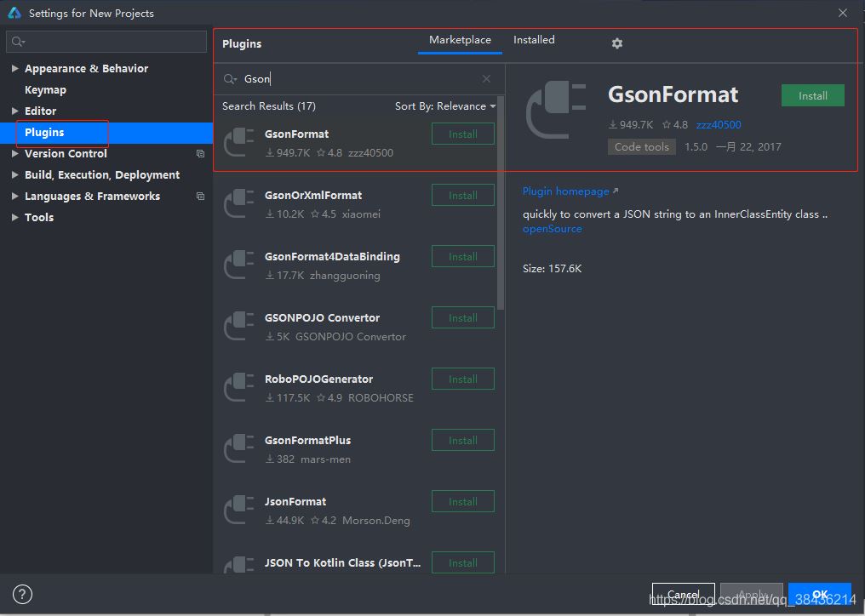The width and height of the screenshot is (865, 616).
Task: Select JSON To Kotlin Class result title
Action: (x=342, y=562)
